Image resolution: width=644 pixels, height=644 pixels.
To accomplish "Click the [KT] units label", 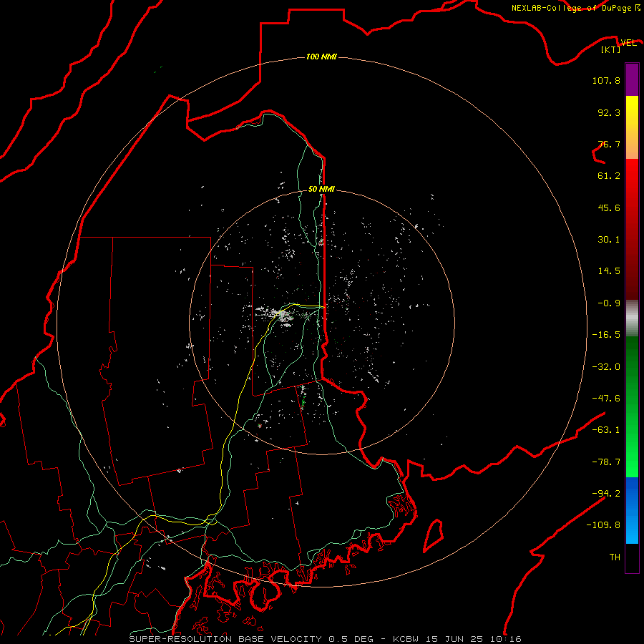I will point(611,49).
